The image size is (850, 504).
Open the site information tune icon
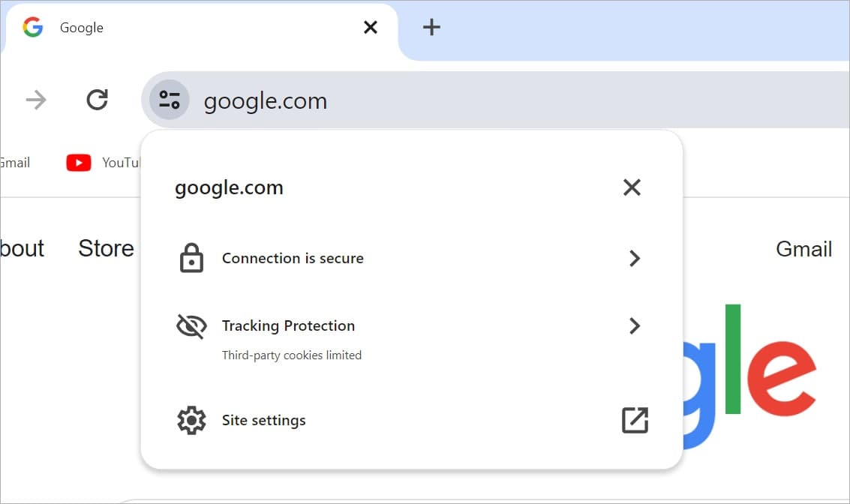(x=168, y=99)
